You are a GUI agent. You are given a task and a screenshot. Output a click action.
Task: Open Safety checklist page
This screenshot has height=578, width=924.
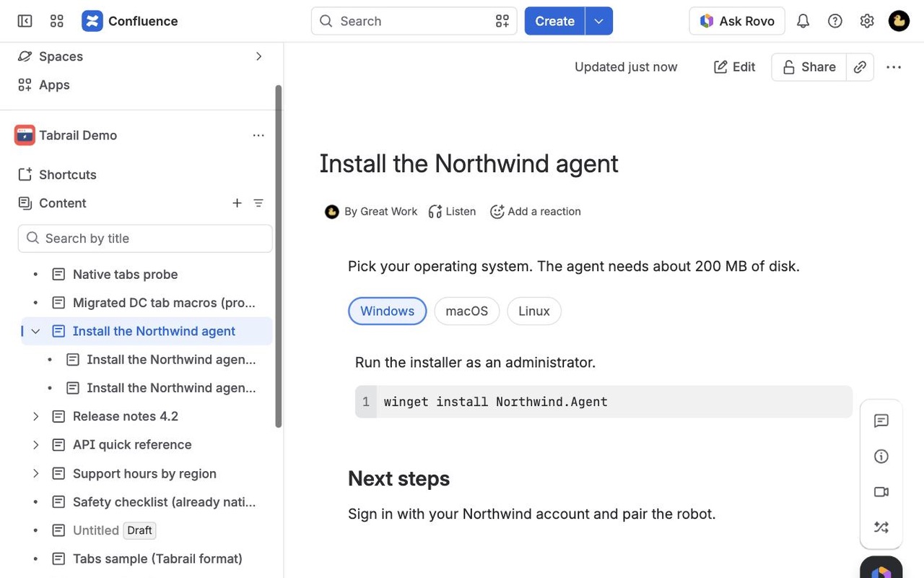click(164, 501)
